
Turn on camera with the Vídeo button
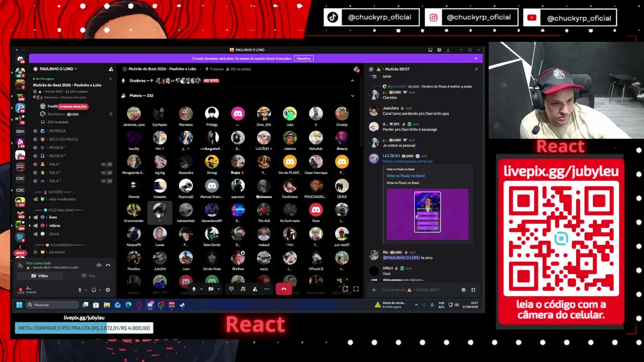pos(40,276)
